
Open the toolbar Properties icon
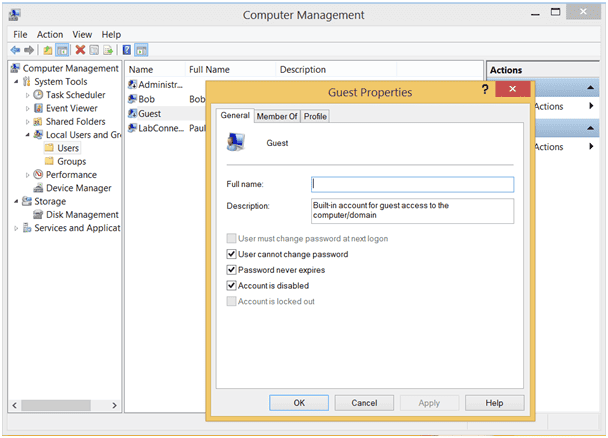(x=94, y=50)
